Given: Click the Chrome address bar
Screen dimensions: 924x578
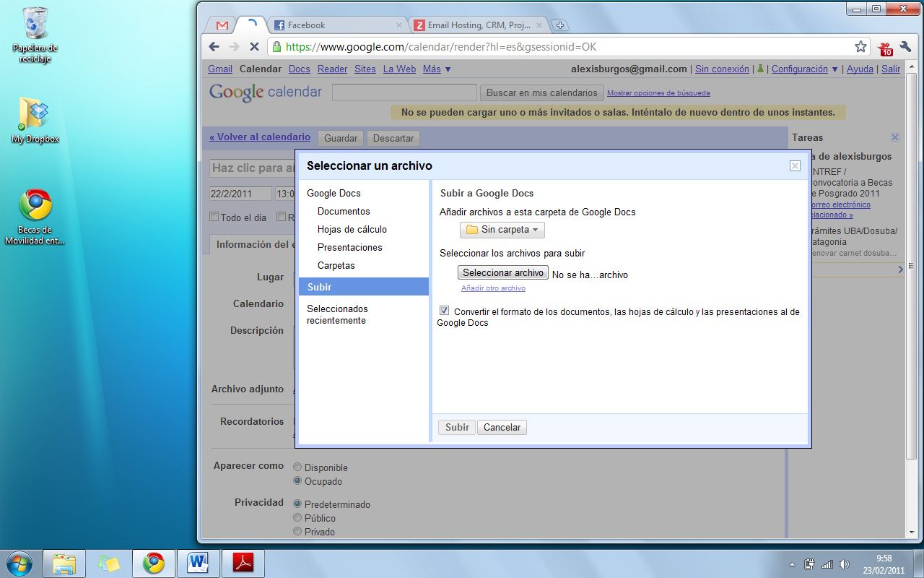Looking at the screenshot, I should [x=563, y=46].
